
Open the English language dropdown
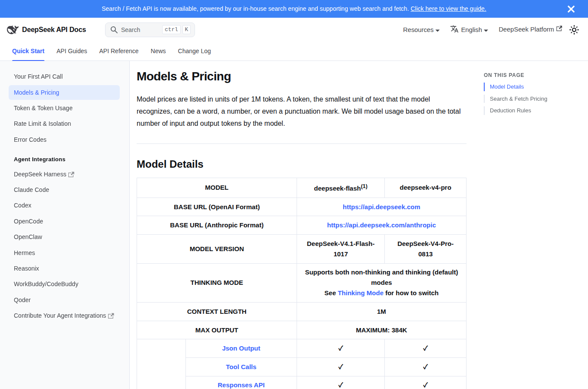coord(469,30)
